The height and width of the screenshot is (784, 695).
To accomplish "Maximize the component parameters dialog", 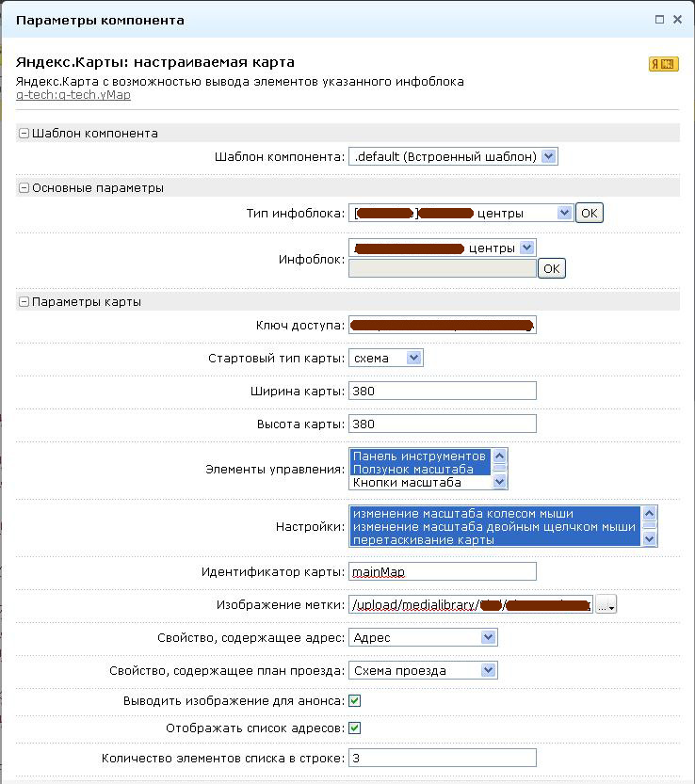I will tap(659, 20).
